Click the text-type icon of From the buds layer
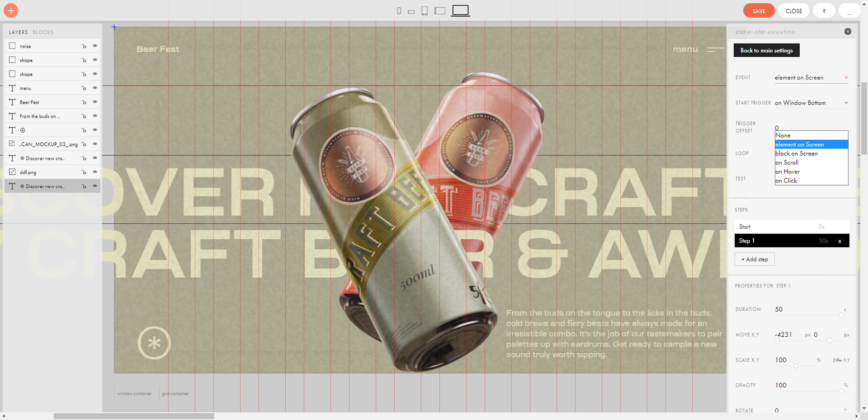The width and height of the screenshot is (868, 420). point(12,116)
